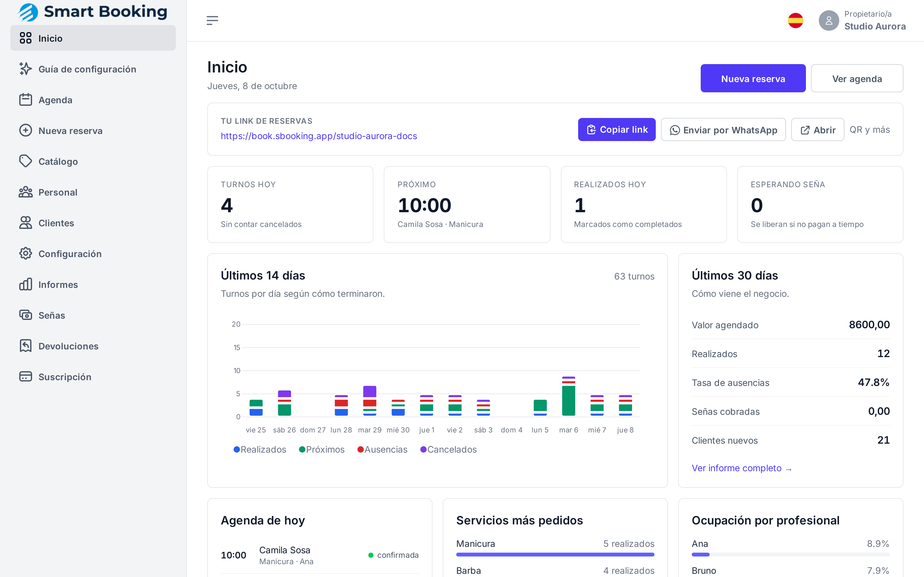Toggle Ausencias series in chart legend

pyautogui.click(x=382, y=449)
